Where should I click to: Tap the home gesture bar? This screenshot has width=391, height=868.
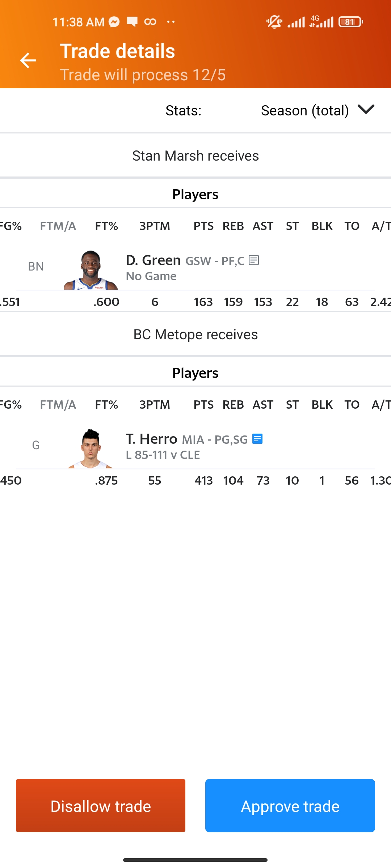pyautogui.click(x=195, y=860)
